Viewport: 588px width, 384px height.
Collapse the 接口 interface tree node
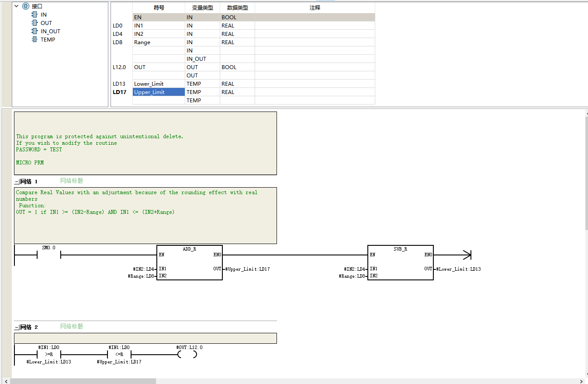pos(17,6)
